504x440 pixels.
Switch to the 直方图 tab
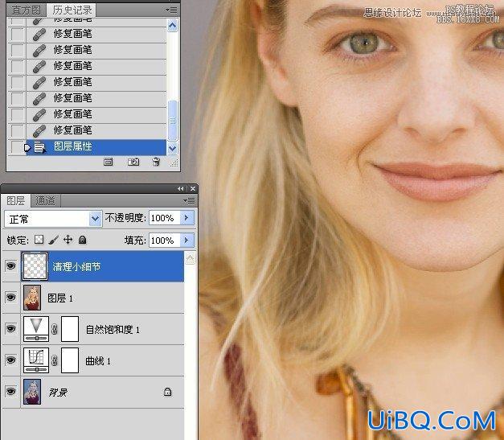click(26, 10)
